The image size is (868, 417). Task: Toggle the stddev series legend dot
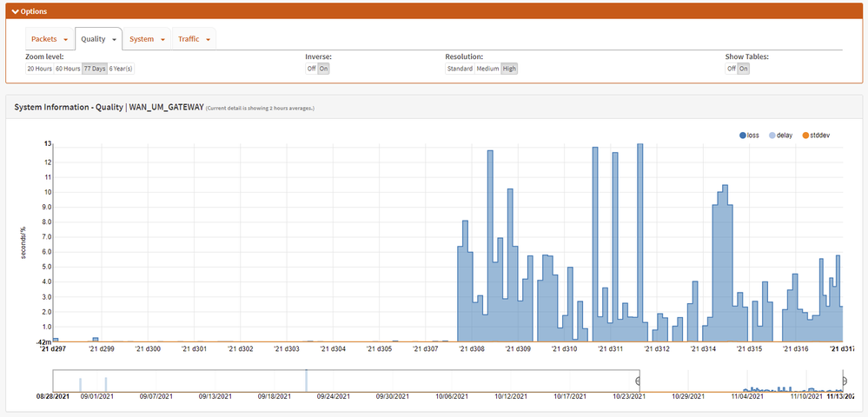coord(805,136)
